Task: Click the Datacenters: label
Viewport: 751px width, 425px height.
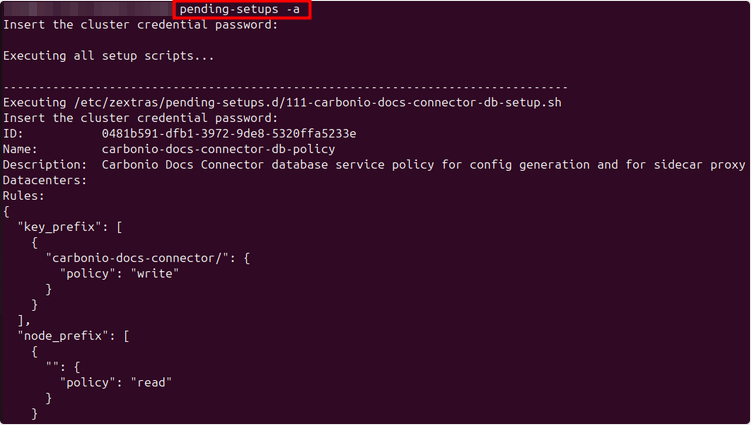Action: pyautogui.click(x=45, y=180)
